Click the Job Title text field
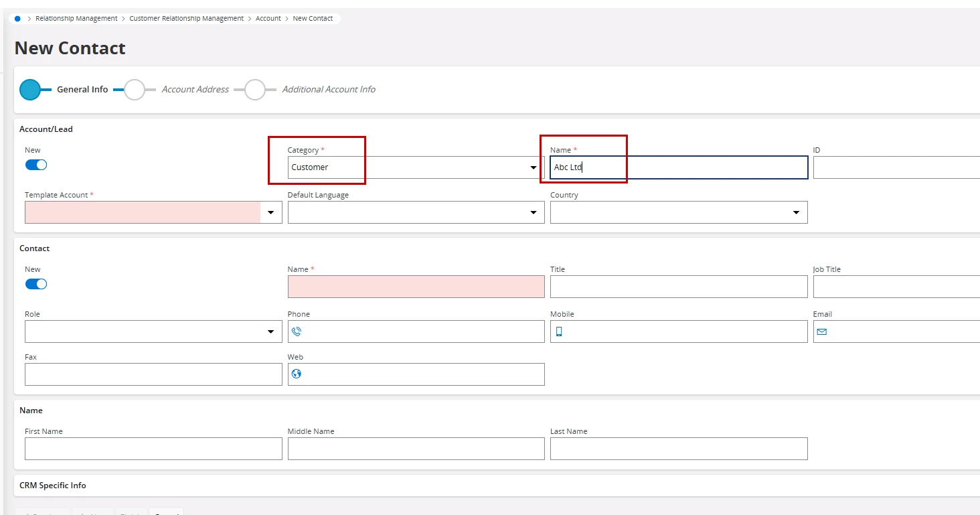This screenshot has width=980, height=515. pyautogui.click(x=896, y=287)
